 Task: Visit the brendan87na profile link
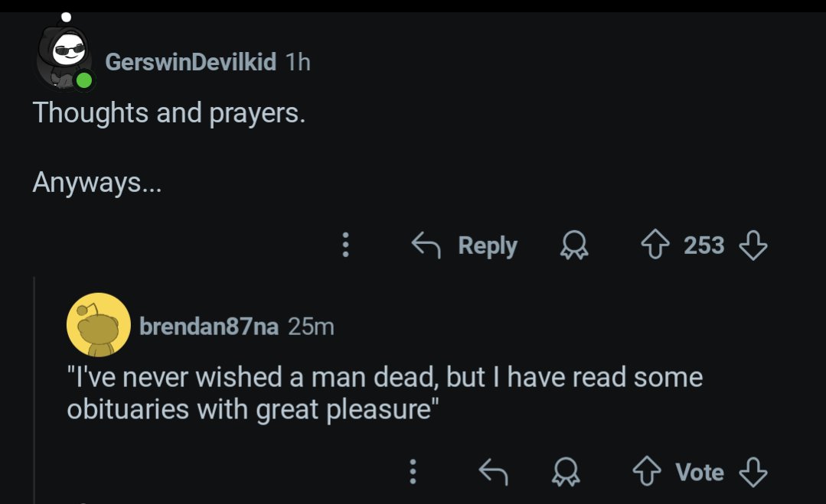pyautogui.click(x=209, y=327)
